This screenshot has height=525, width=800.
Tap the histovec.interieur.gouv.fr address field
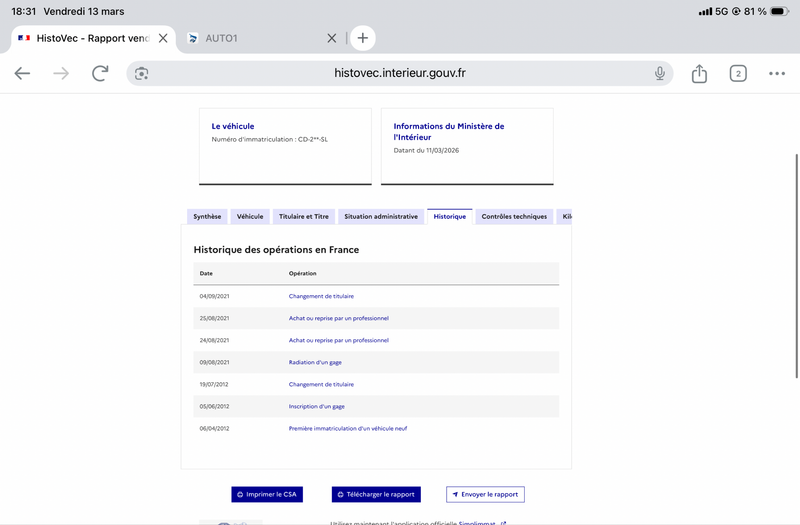click(x=400, y=73)
